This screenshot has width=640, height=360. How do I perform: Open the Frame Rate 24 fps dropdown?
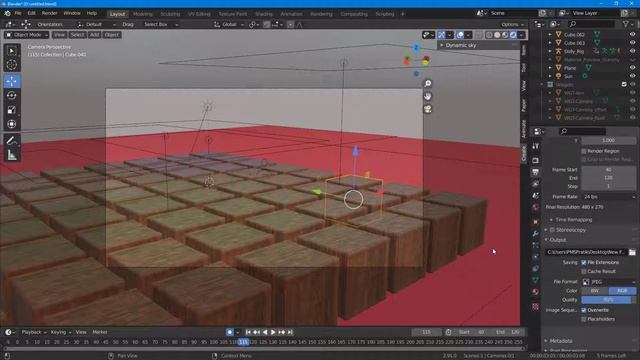609,197
